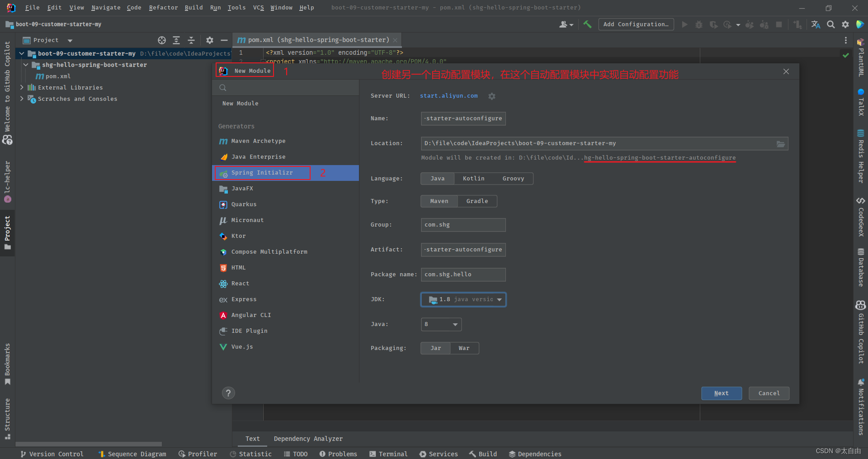Click server URL settings gear icon

(x=492, y=96)
